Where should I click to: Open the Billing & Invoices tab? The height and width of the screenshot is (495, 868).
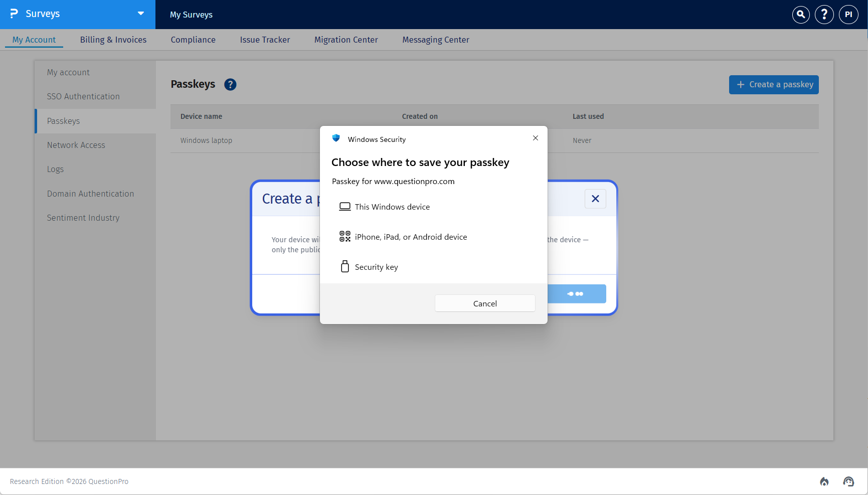pos(113,40)
